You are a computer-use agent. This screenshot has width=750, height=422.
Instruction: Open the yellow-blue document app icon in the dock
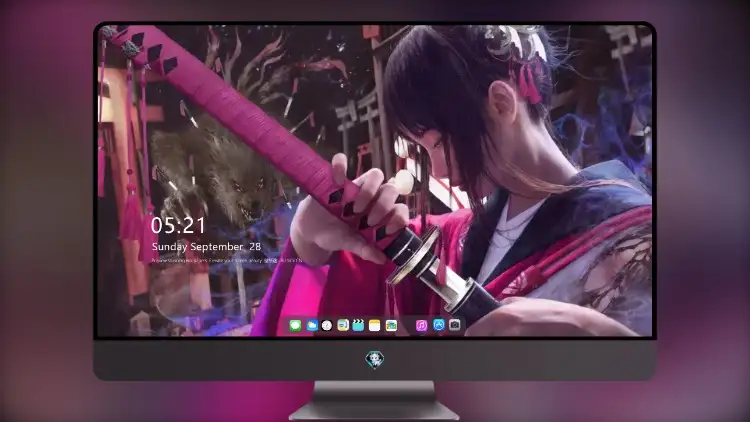click(343, 326)
